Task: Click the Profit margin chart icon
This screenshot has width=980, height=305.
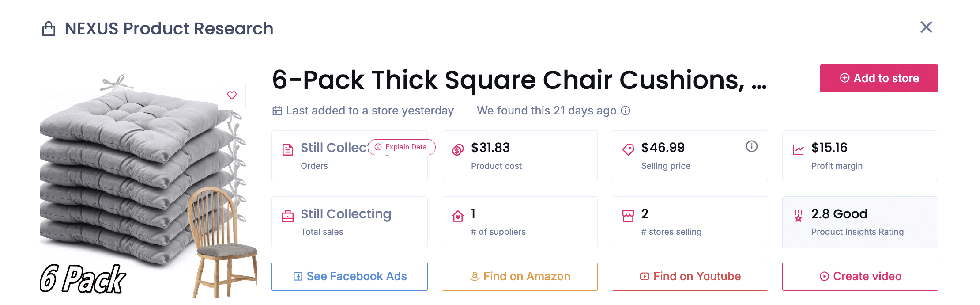Action: pyautogui.click(x=798, y=150)
